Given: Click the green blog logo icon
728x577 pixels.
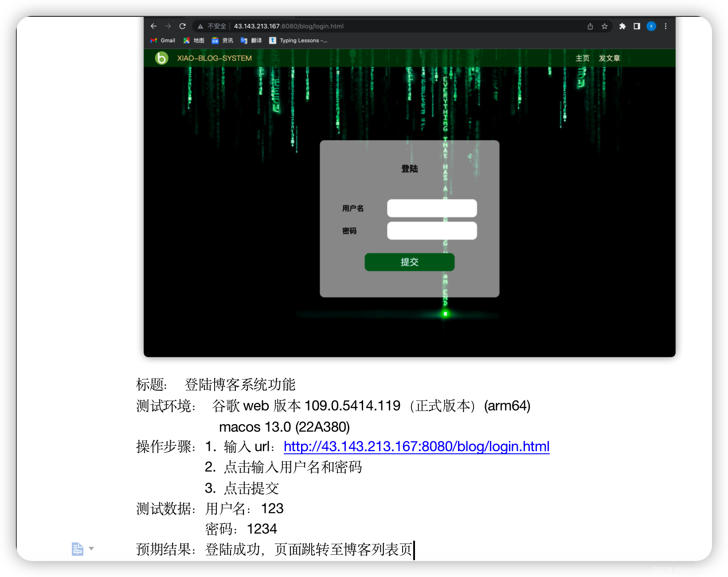Looking at the screenshot, I should 161,58.
